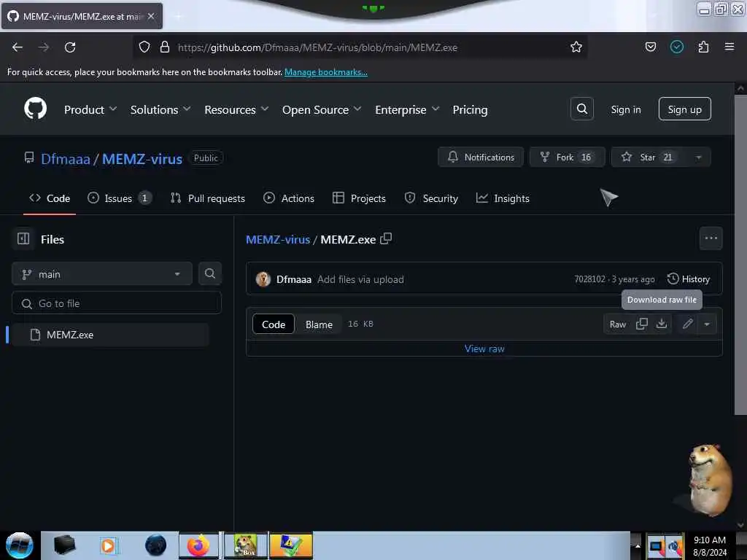The image size is (747, 560).
Task: Click the Firefox taskbar icon
Action: 198,545
